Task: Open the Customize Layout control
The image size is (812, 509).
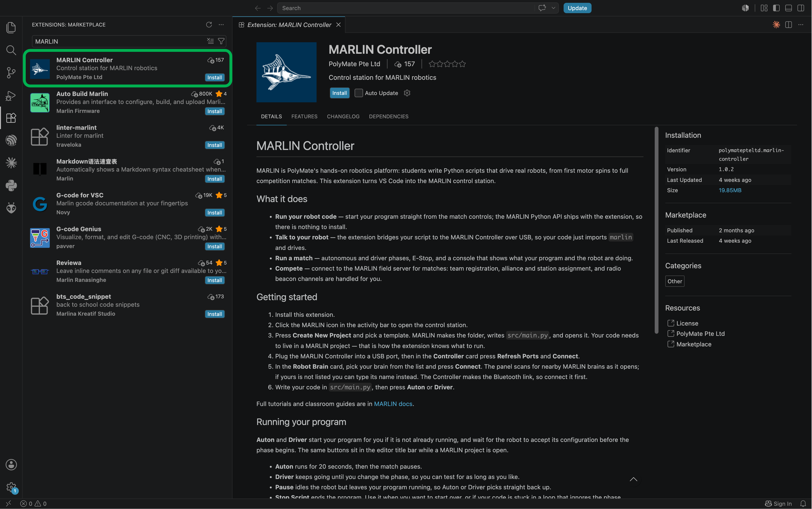Action: click(x=764, y=8)
